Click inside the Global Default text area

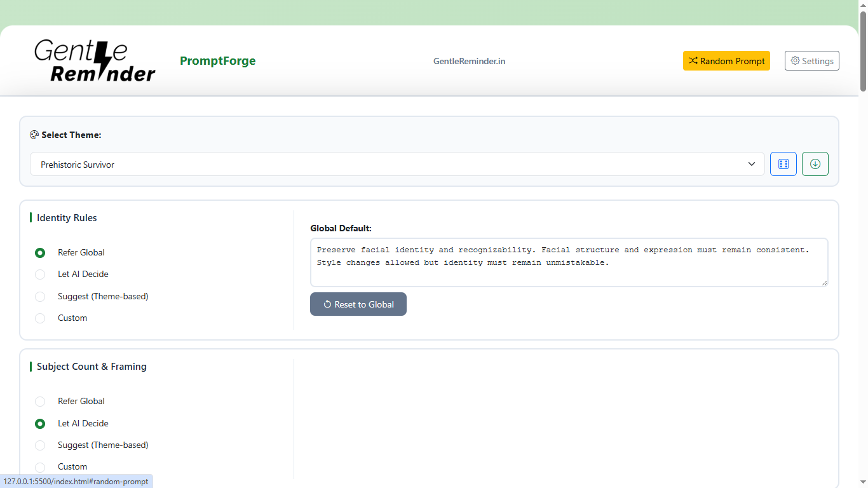coord(569,262)
